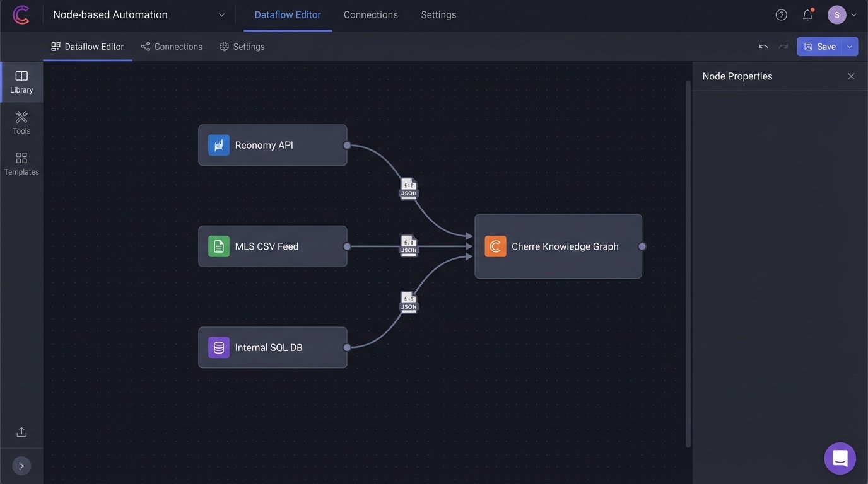Click the Cherre Knowledge Graph node icon
Screen dimensions: 868x484
[495, 246]
